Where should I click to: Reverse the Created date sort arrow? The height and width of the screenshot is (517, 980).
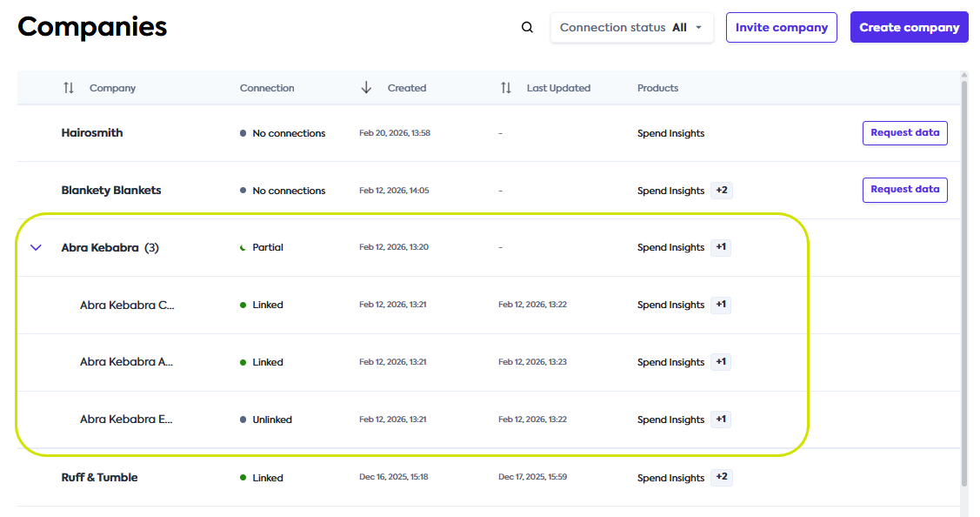tap(364, 88)
